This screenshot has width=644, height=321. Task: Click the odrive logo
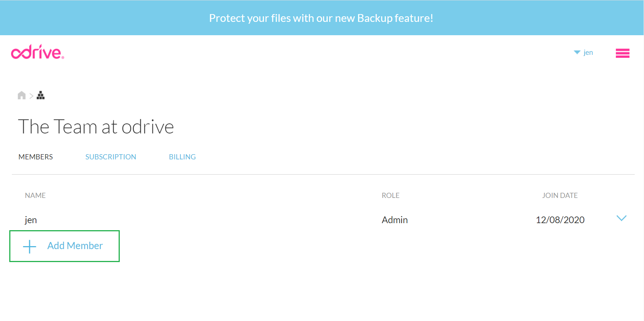click(x=37, y=53)
